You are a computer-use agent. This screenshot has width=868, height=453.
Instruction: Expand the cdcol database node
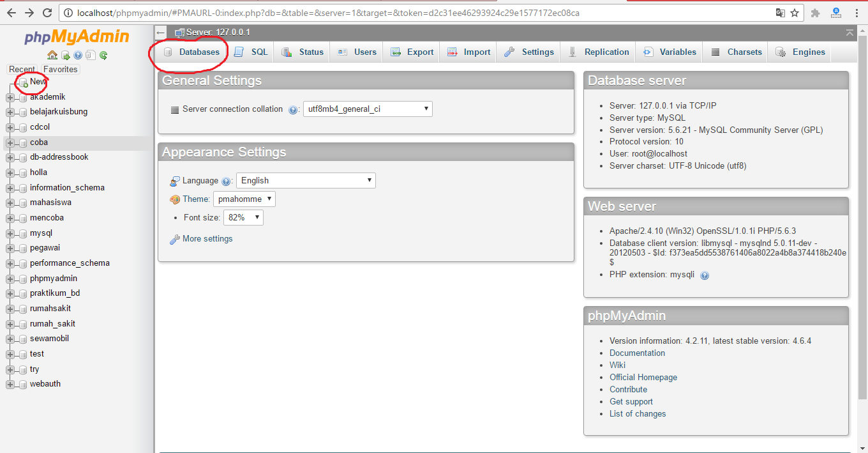coord(10,127)
